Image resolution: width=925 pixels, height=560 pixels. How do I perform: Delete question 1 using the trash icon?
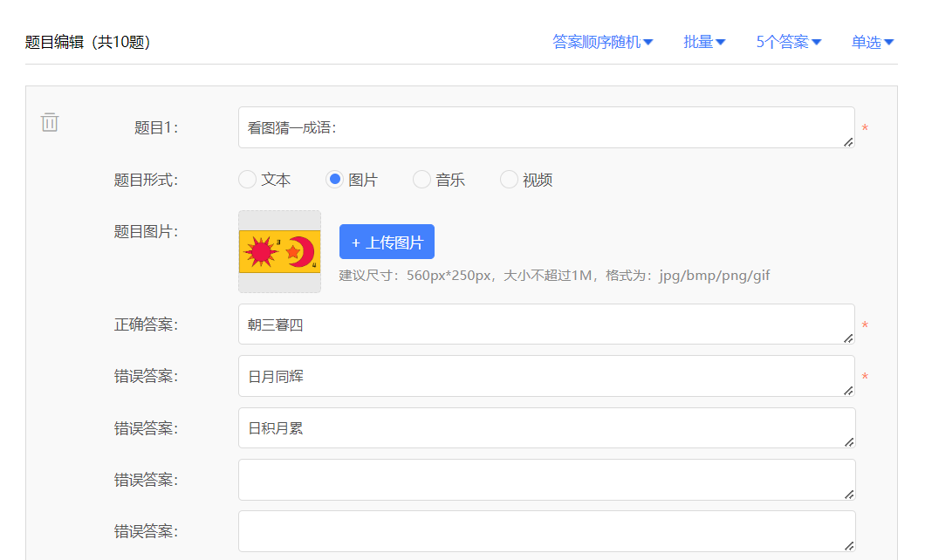(50, 122)
